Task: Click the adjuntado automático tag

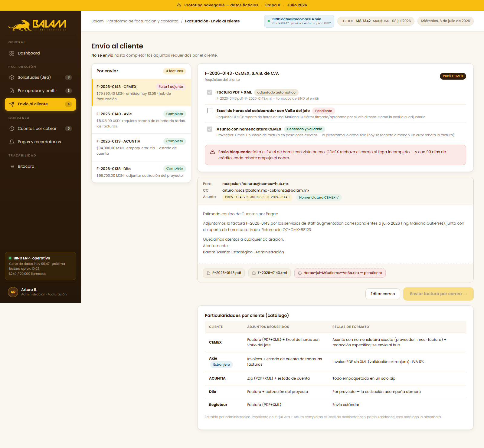Action: click(276, 93)
